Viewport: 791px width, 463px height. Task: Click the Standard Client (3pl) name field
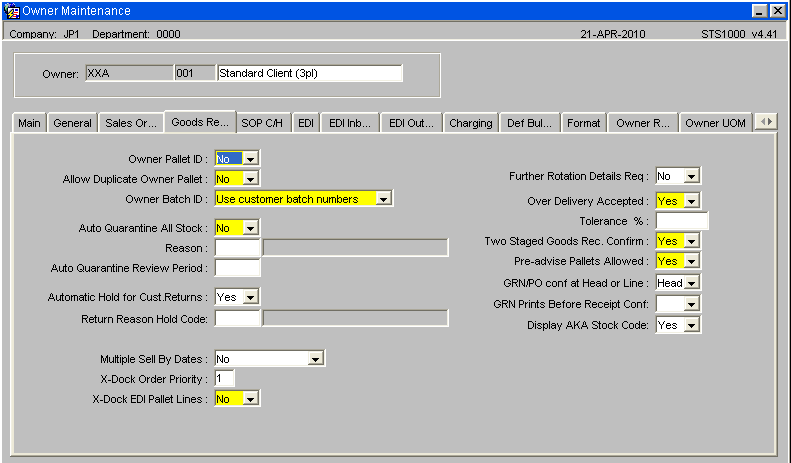point(310,73)
